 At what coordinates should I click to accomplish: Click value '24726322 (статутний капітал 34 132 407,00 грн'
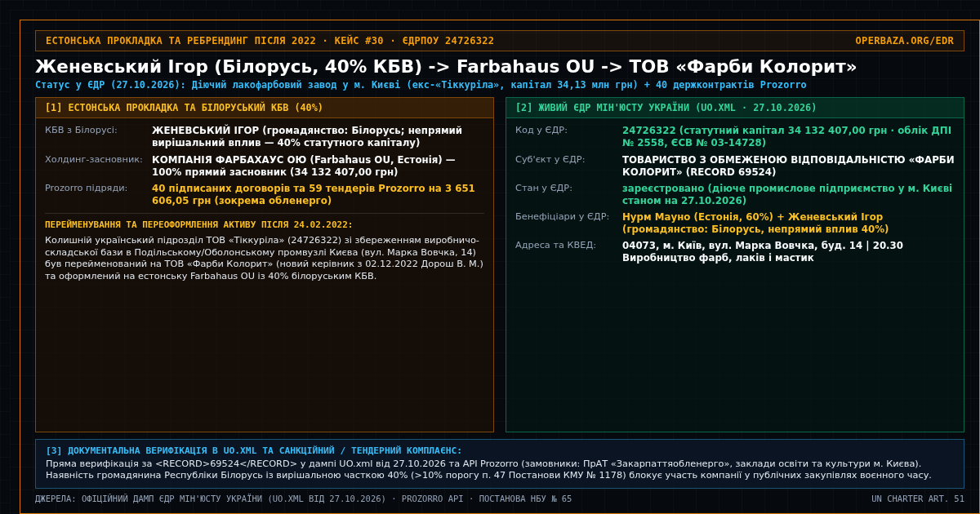pos(786,136)
